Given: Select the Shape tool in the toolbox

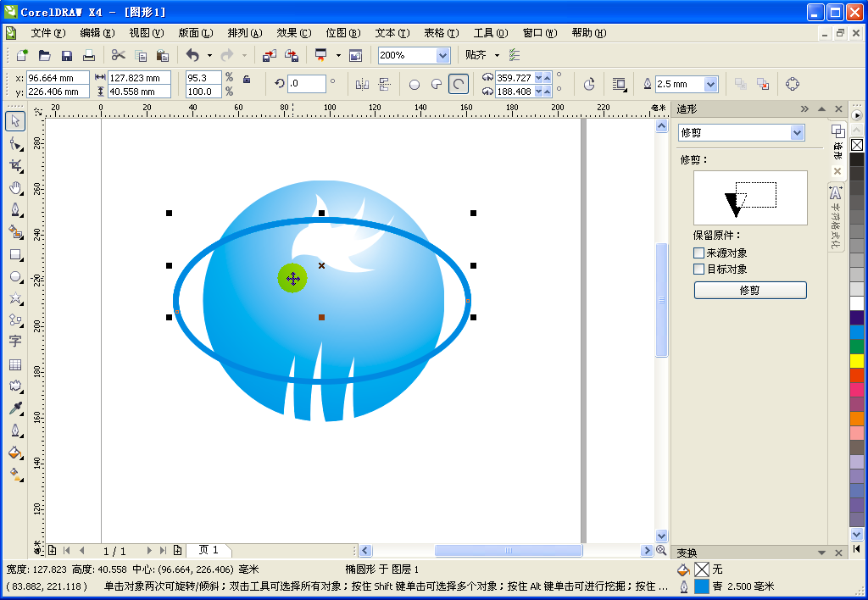Looking at the screenshot, I should tap(15, 144).
